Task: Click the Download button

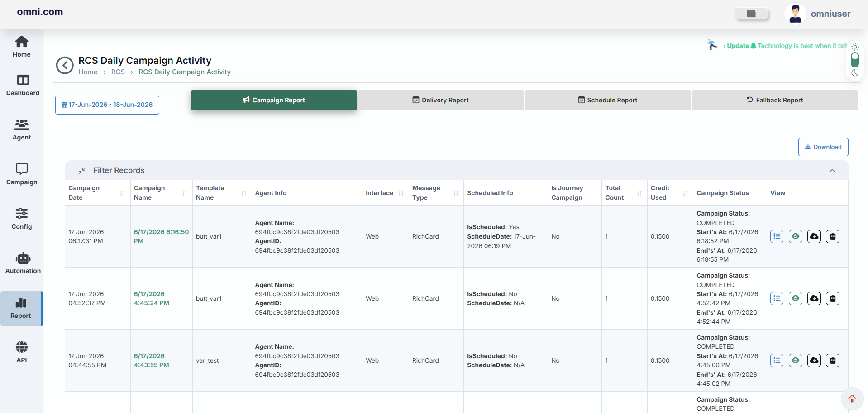Action: [x=823, y=147]
